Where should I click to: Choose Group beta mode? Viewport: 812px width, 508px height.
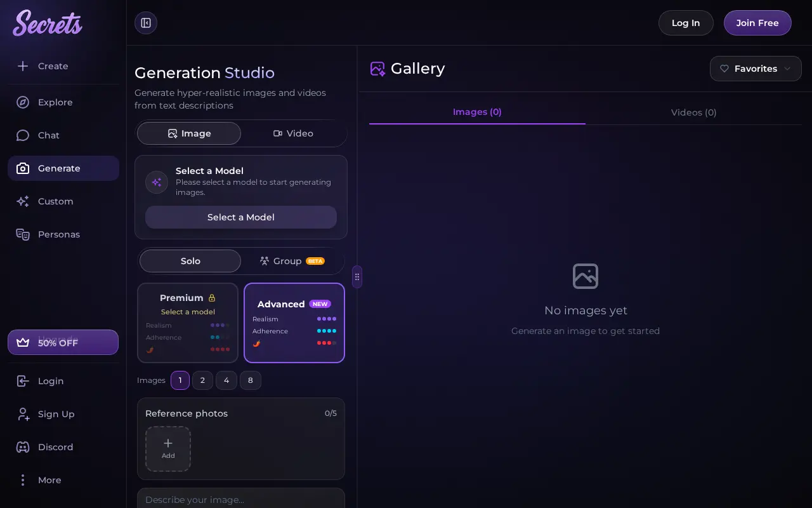point(292,261)
